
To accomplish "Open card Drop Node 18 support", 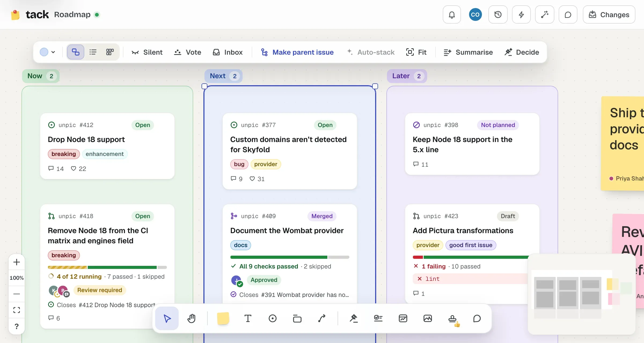I will 107,146.
